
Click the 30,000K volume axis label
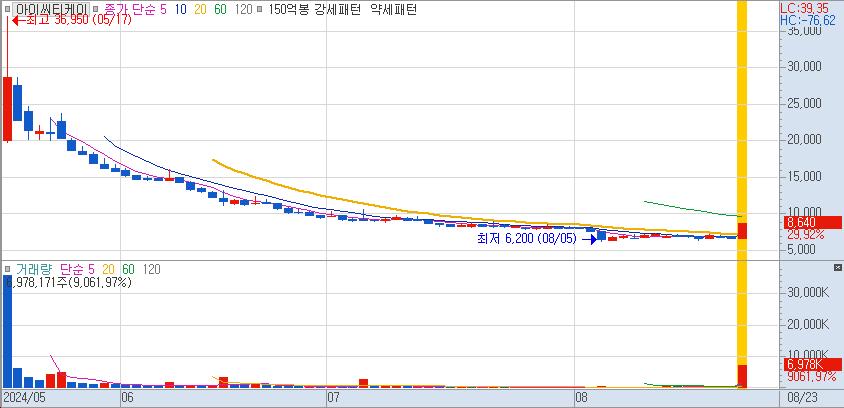point(809,292)
